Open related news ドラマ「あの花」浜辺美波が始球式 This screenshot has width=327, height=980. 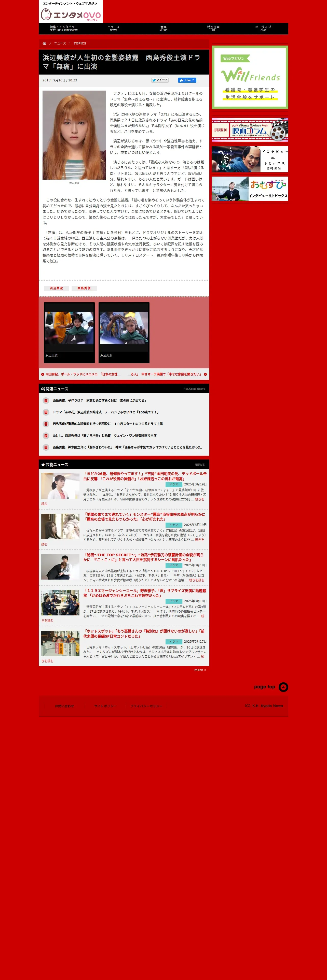[x=106, y=412]
